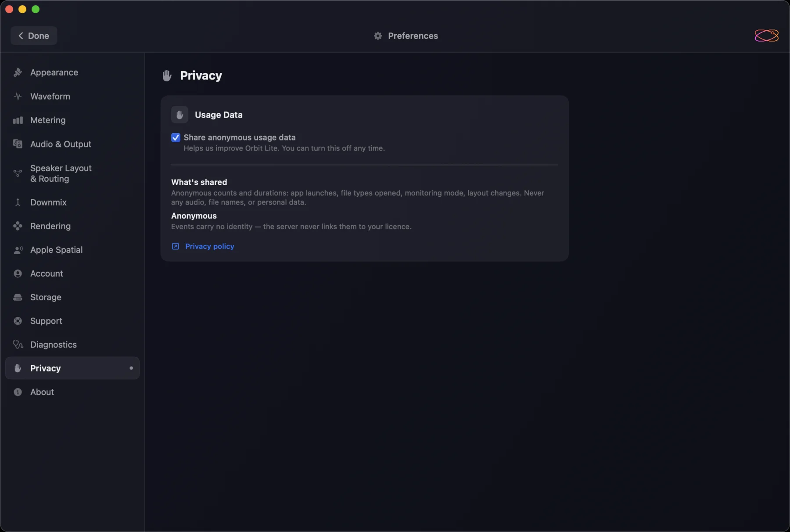Image resolution: width=790 pixels, height=532 pixels.
Task: Go to Metering preferences
Action: click(72, 120)
